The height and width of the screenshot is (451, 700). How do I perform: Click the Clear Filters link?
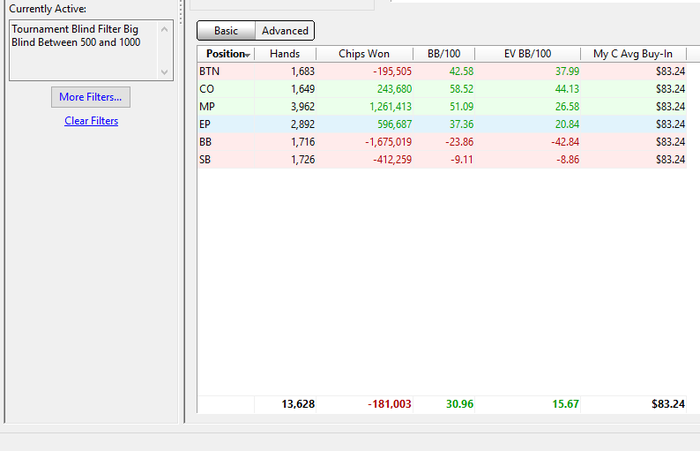[91, 121]
